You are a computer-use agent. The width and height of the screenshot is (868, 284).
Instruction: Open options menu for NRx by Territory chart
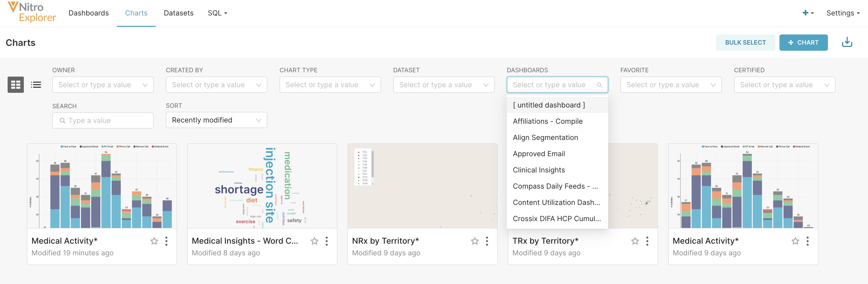tap(487, 241)
